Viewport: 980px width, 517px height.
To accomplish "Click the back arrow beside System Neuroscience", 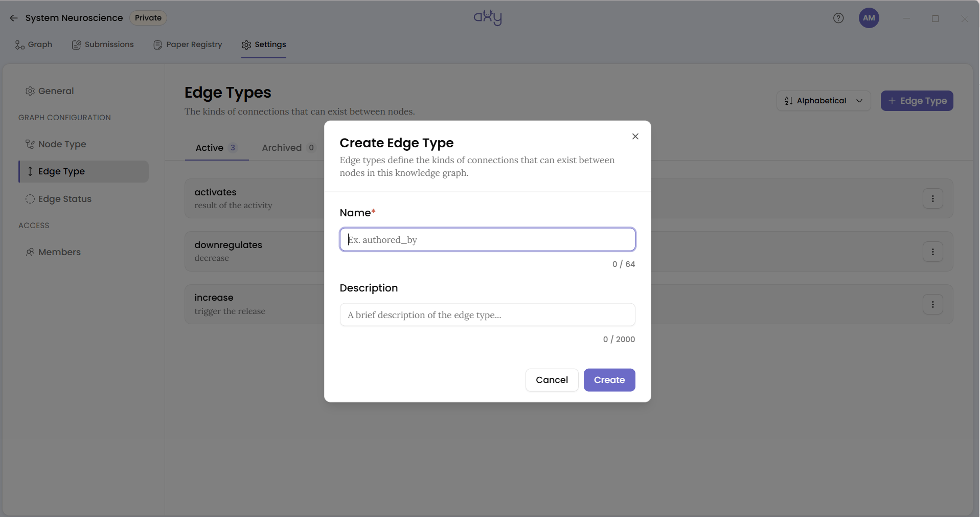I will 14,18.
